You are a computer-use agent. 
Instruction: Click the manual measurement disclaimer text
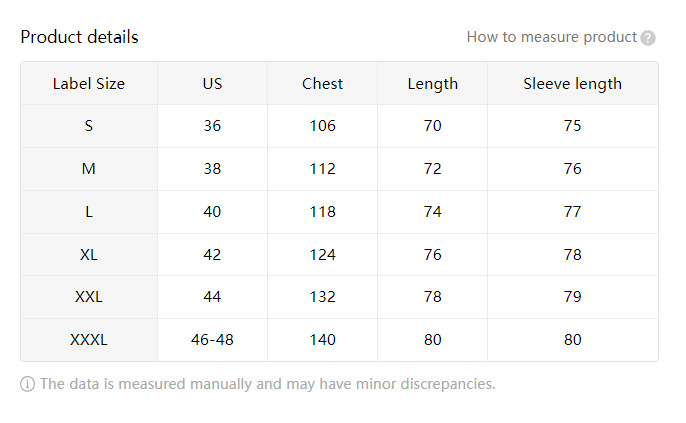(x=267, y=384)
